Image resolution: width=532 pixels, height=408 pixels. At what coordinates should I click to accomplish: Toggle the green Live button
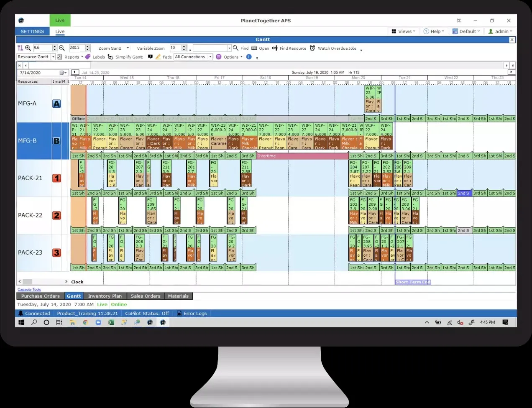pyautogui.click(x=60, y=20)
